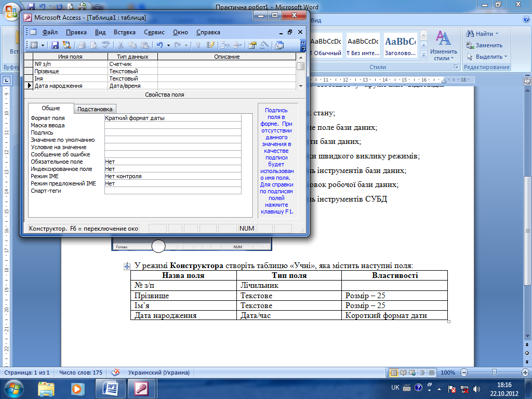Screen dimensions: 532x399
Task: Open the Стили dialog launcher
Action: click(x=456, y=67)
